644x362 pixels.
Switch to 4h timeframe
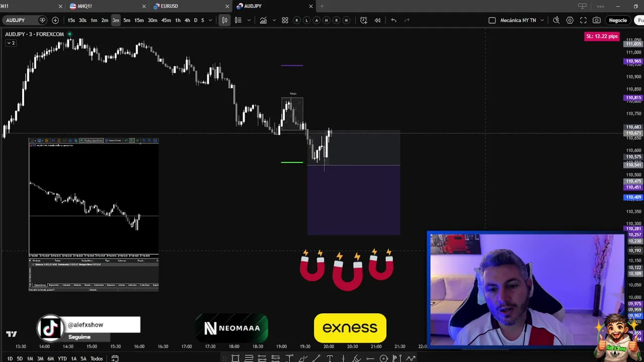point(187,20)
